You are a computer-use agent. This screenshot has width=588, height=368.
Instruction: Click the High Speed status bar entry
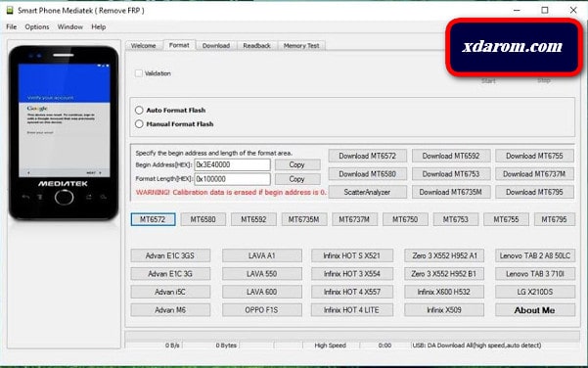click(x=331, y=345)
